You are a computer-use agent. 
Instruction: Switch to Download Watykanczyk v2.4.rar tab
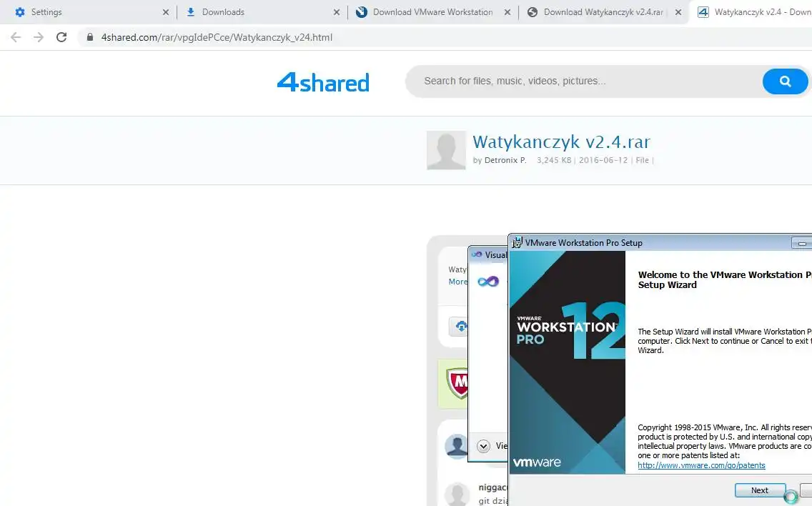(603, 12)
